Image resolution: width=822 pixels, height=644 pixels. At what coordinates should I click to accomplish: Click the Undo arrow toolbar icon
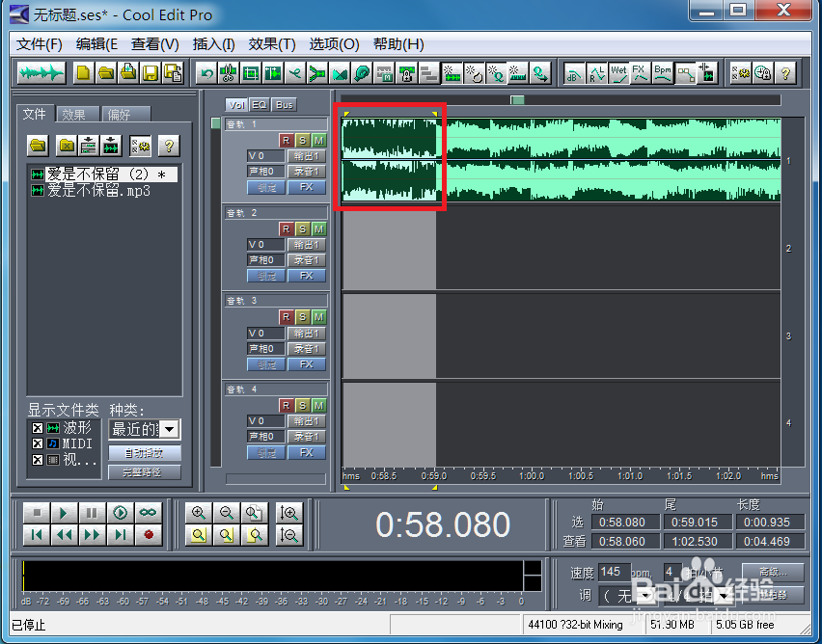[206, 73]
